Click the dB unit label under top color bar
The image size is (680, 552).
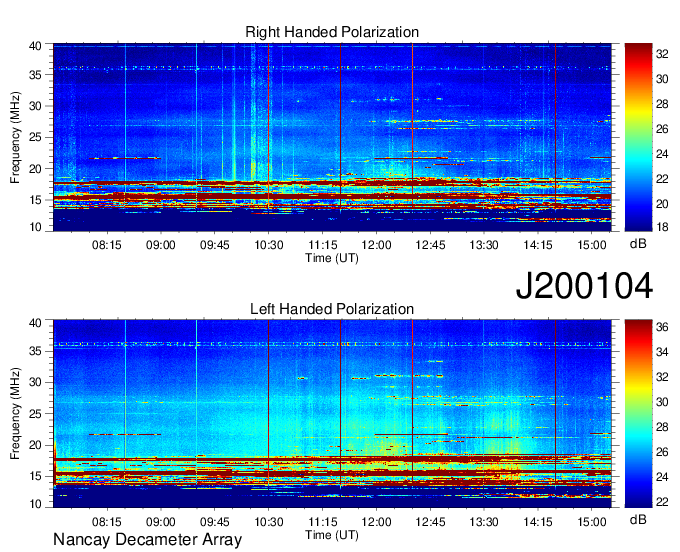tap(638, 244)
